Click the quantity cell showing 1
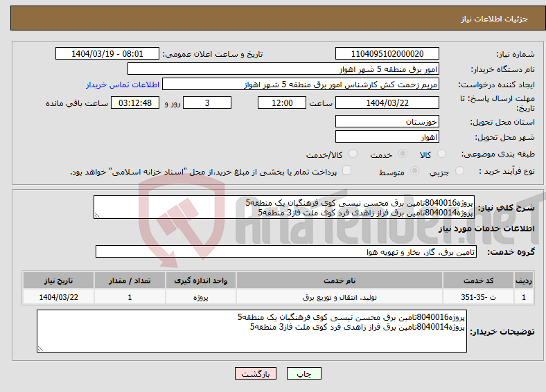 pyautogui.click(x=130, y=297)
